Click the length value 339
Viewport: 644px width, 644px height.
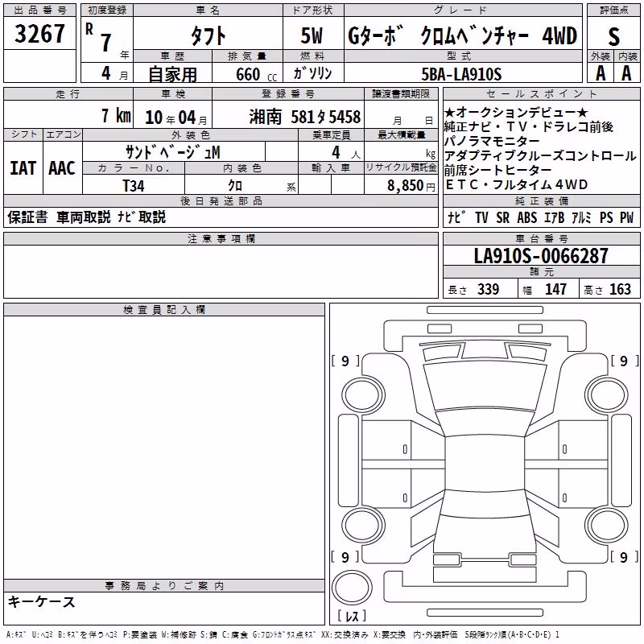click(489, 289)
